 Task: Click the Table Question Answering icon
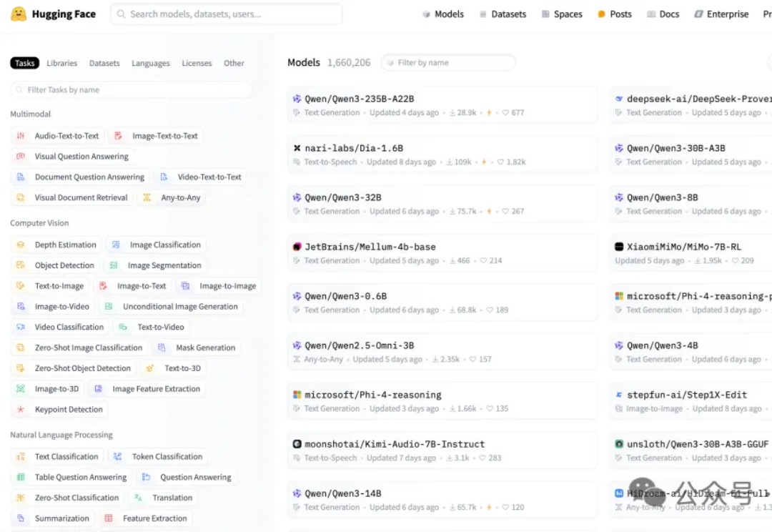click(x=21, y=477)
